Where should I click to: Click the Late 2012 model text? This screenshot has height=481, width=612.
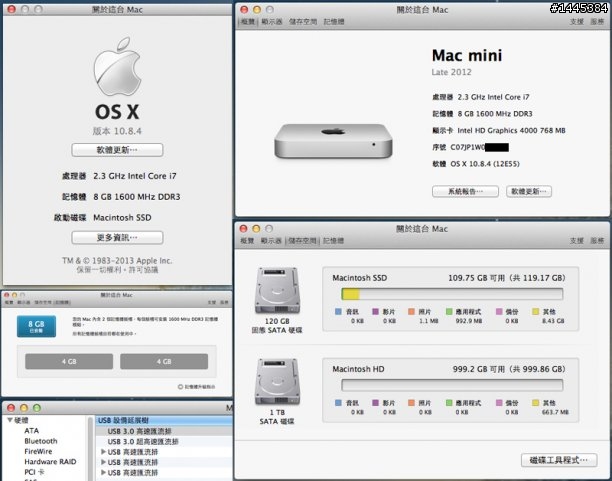coord(452,72)
